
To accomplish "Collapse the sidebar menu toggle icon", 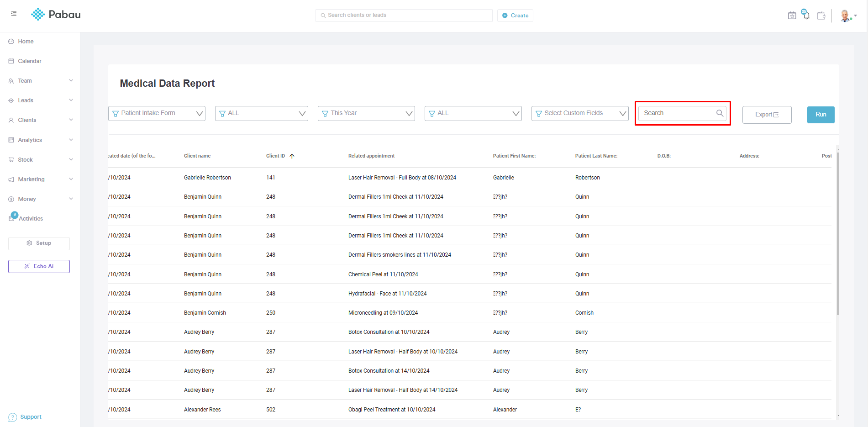I will (14, 14).
